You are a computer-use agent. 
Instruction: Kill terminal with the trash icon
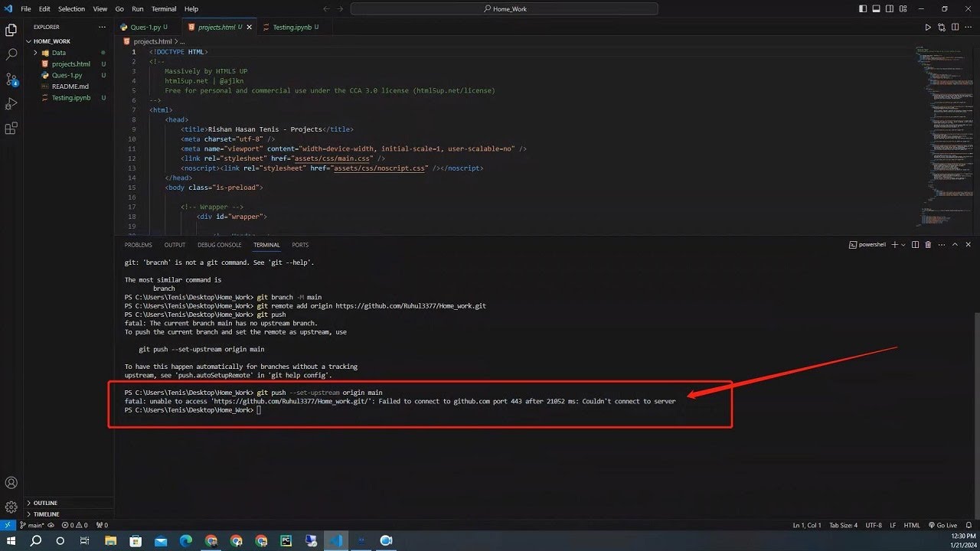click(928, 245)
